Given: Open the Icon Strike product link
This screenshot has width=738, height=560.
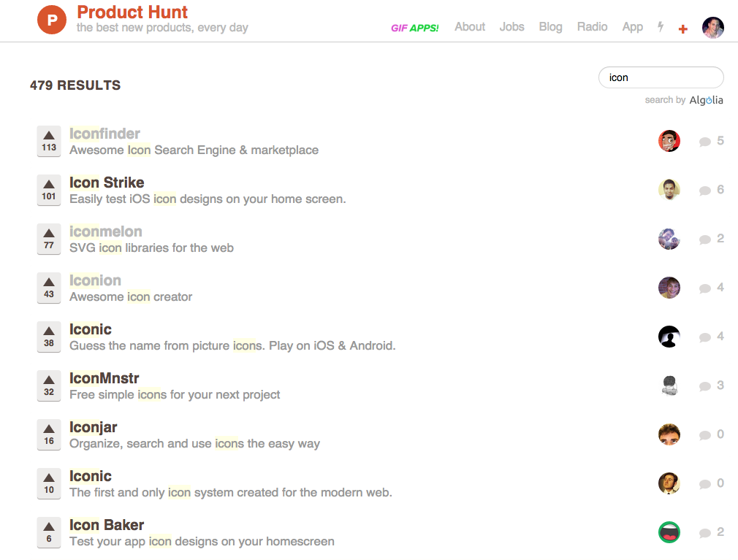Looking at the screenshot, I should [x=107, y=183].
